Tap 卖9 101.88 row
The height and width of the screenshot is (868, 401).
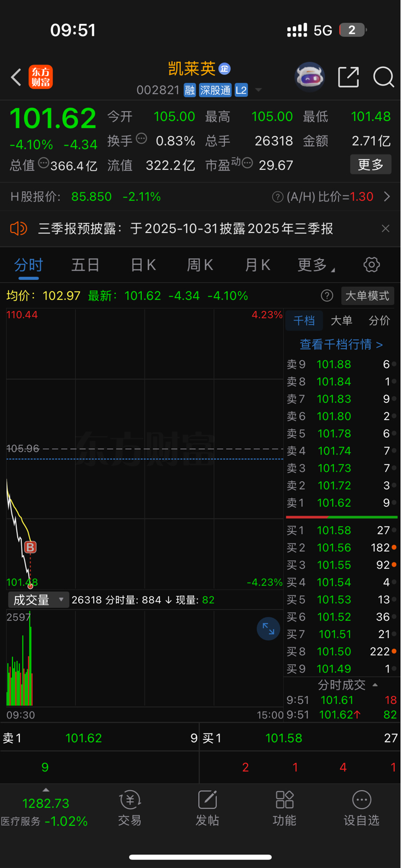pos(342,364)
